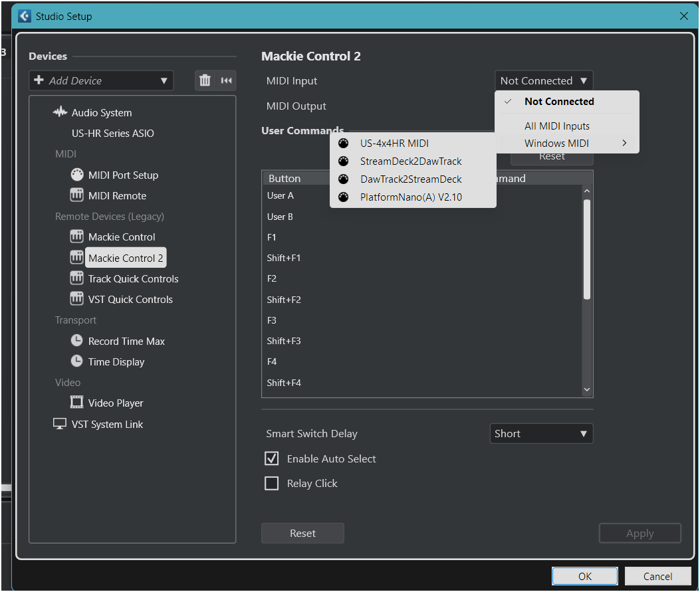The width and height of the screenshot is (700, 592).
Task: Select Record Time Max in Devices tree
Action: pyautogui.click(x=127, y=341)
